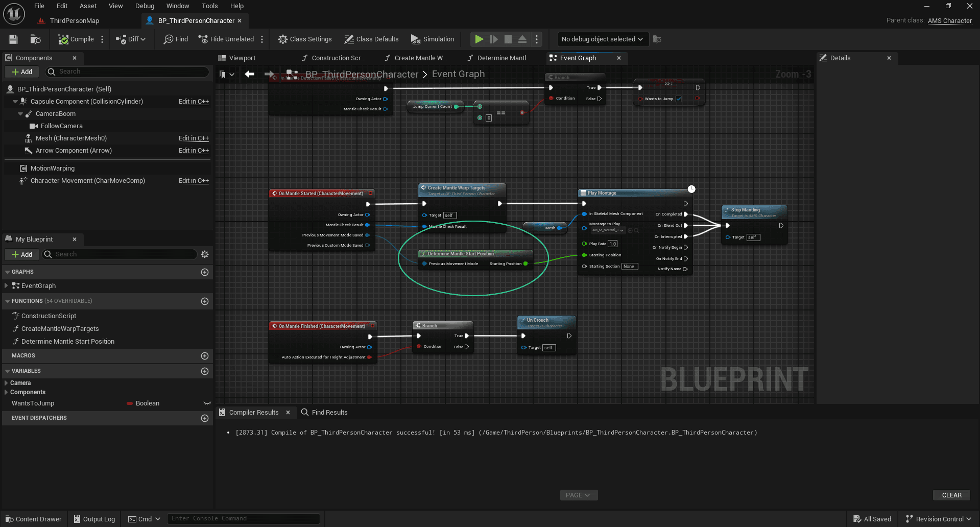Click the debug object selector icon
980x527 pixels.
click(657, 39)
